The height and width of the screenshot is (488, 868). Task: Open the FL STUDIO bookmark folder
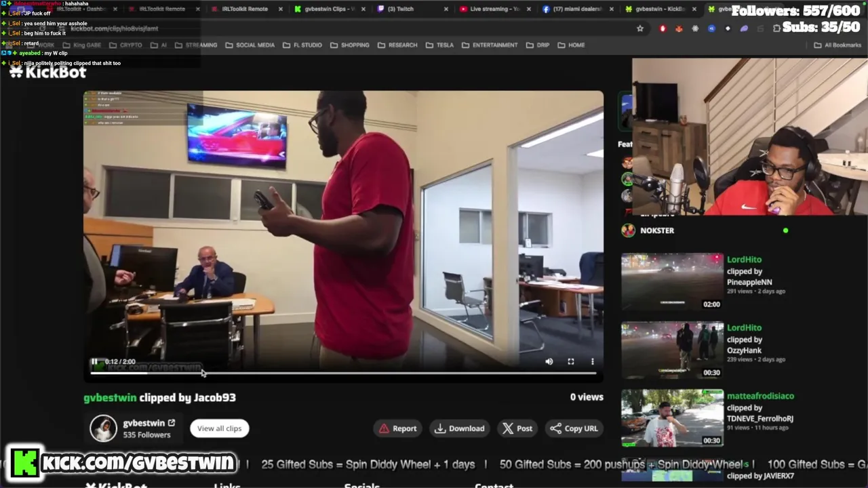pos(302,45)
